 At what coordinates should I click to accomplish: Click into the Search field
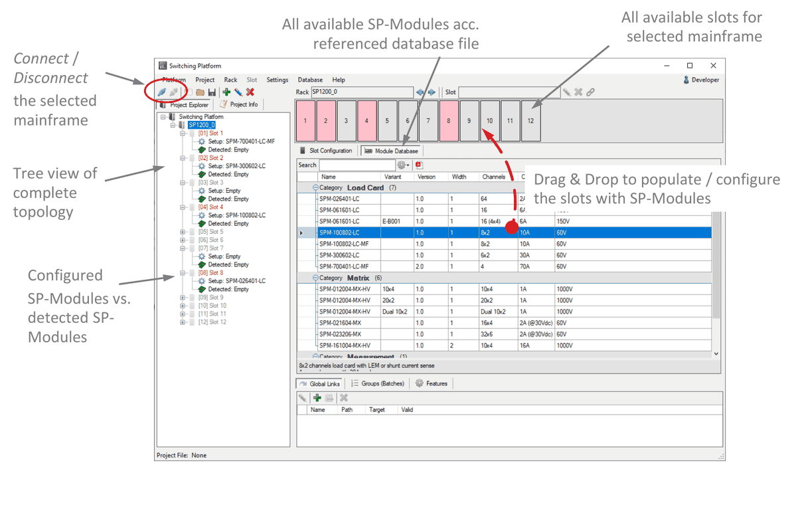click(357, 165)
